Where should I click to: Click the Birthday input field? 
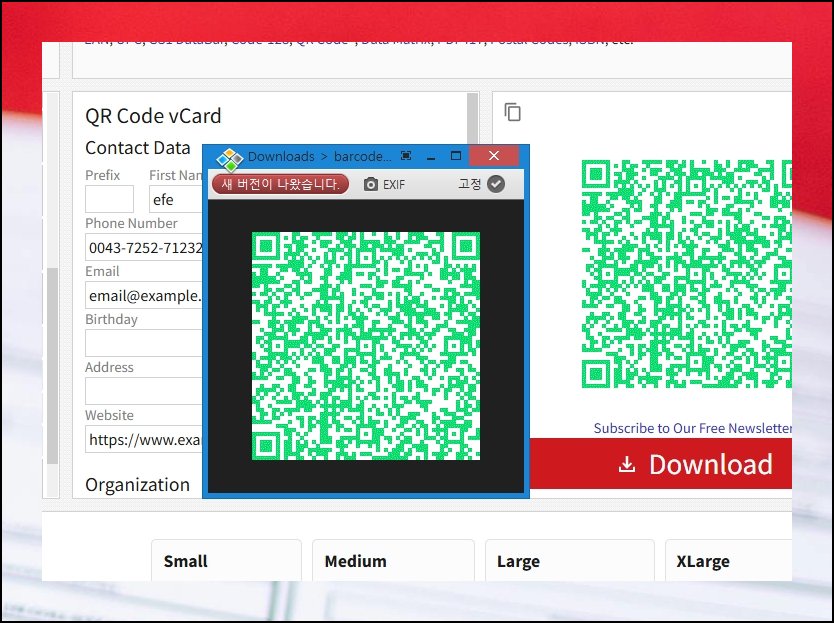pos(144,343)
